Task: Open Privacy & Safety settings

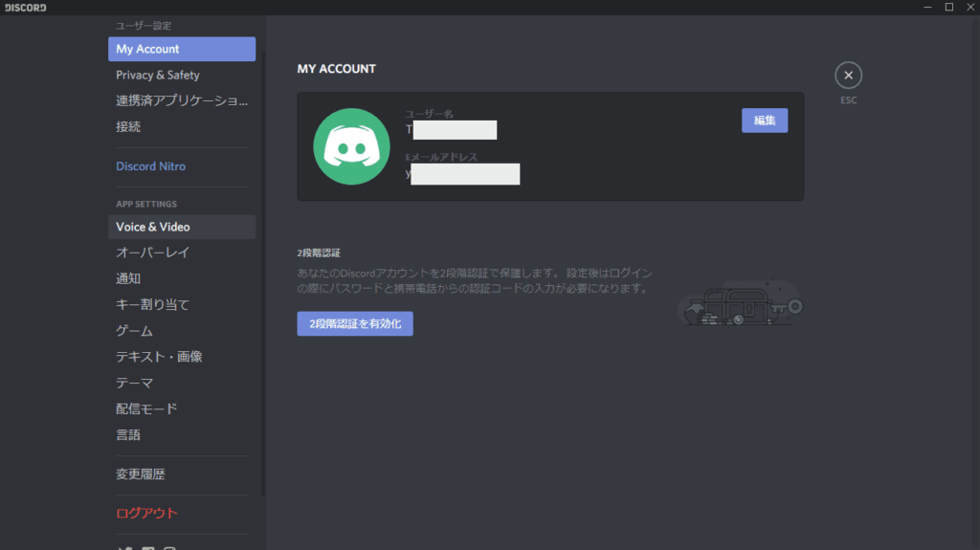Action: 182,75
